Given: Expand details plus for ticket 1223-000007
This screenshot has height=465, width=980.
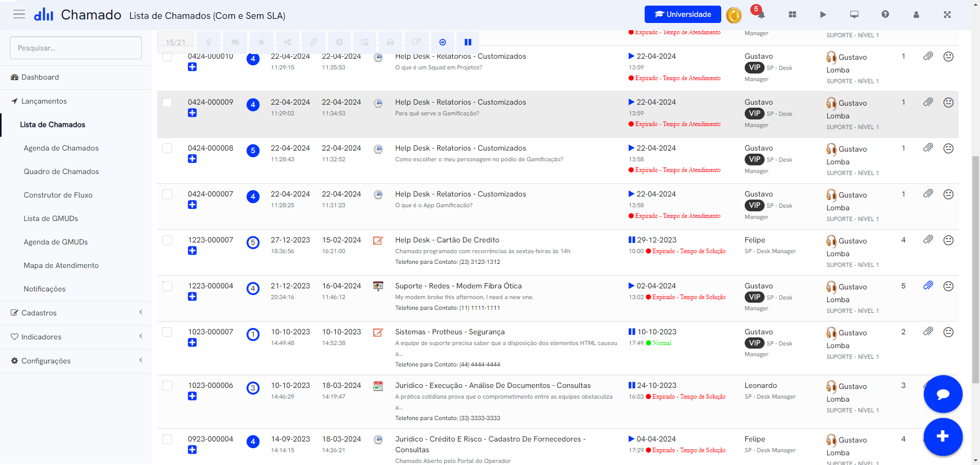Looking at the screenshot, I should click(192, 251).
